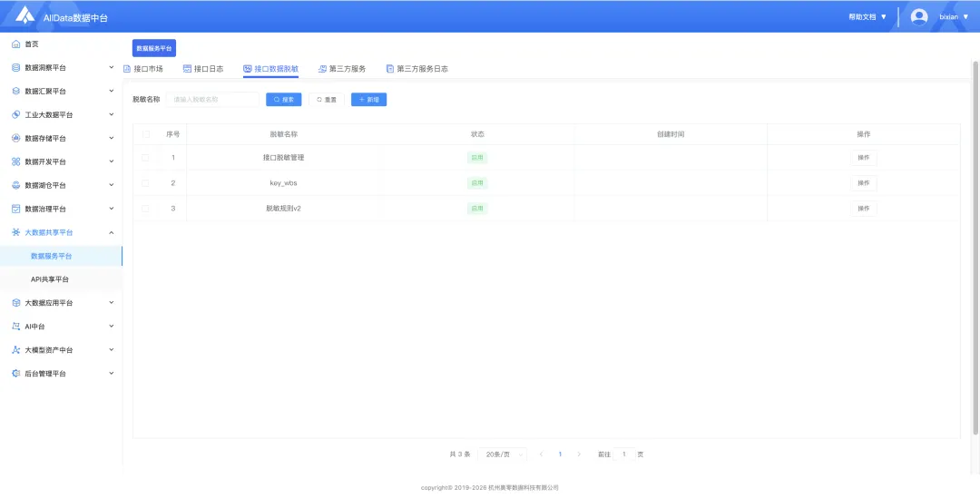
Task: Click the 接口数据脱敏 tab icon
Action: pos(248,69)
